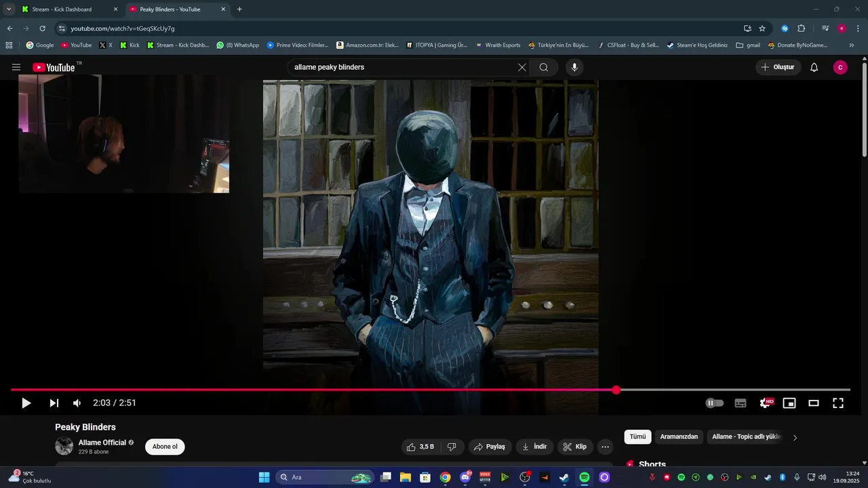Open the Chrome apps grid shortcut
This screenshot has width=868, height=488.
(x=9, y=45)
